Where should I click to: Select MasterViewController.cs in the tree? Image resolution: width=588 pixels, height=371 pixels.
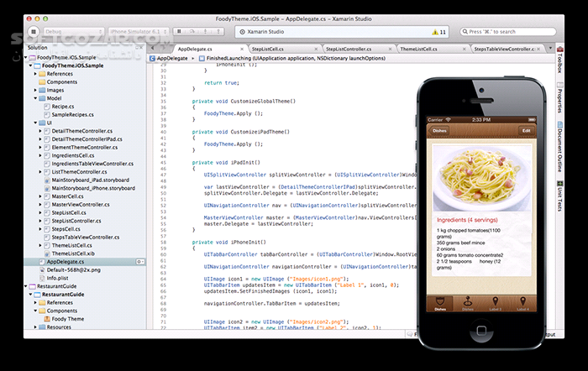point(81,205)
